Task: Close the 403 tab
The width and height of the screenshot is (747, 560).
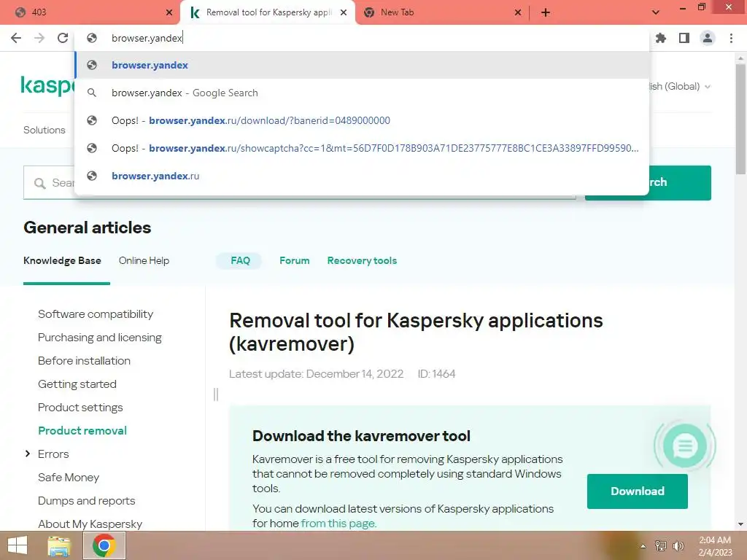Action: click(x=169, y=12)
